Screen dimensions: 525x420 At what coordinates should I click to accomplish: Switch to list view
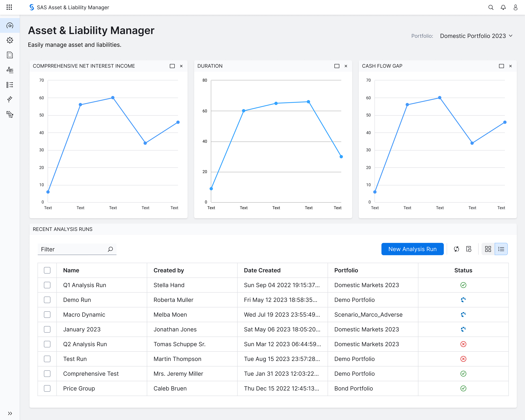(x=501, y=249)
